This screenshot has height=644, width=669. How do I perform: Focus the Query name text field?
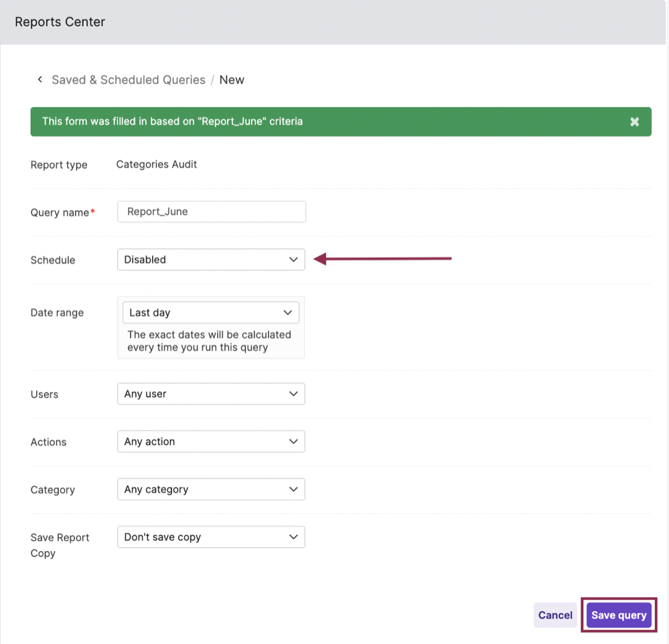[211, 212]
